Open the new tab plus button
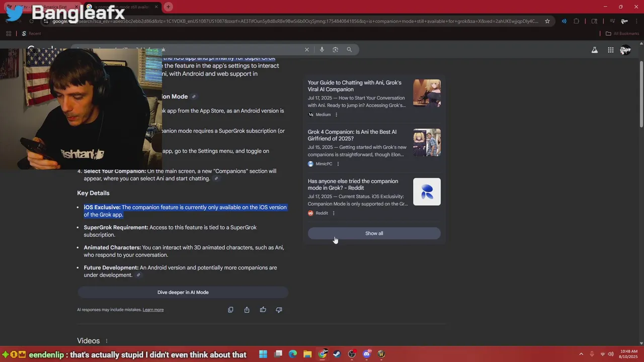 [x=168, y=7]
